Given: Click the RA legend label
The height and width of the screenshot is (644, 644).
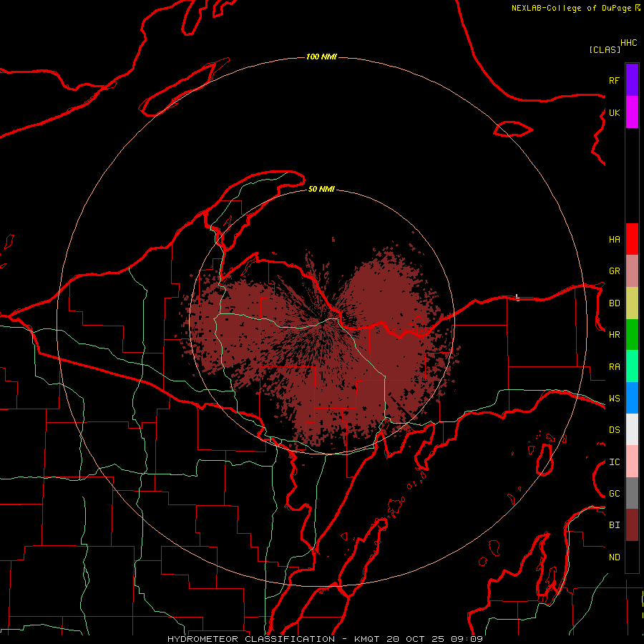Looking at the screenshot, I should coord(615,367).
